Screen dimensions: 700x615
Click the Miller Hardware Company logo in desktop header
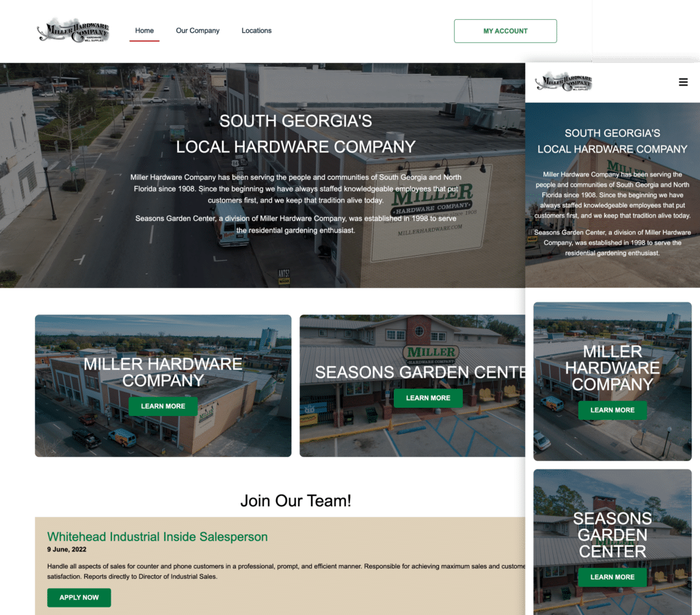coord(73,30)
